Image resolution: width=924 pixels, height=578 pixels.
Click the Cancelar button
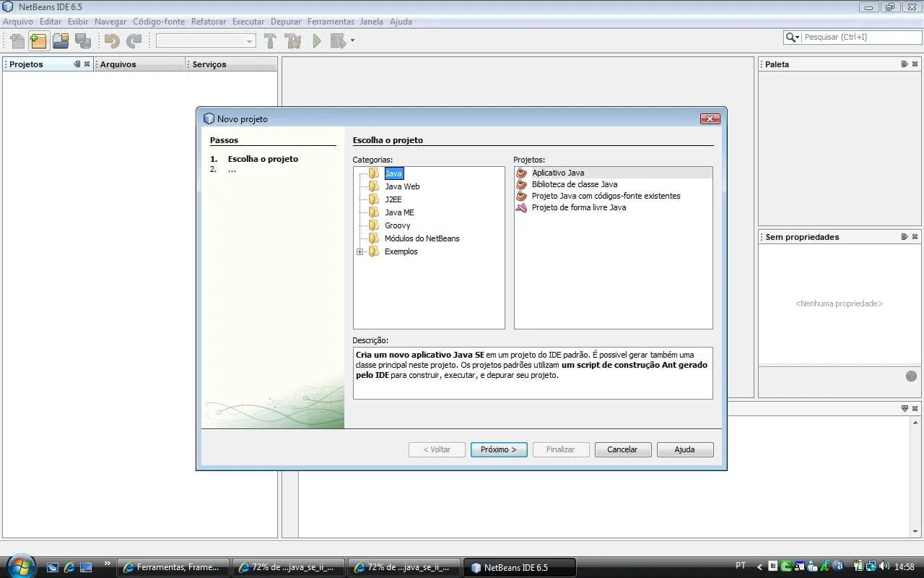pyautogui.click(x=622, y=449)
